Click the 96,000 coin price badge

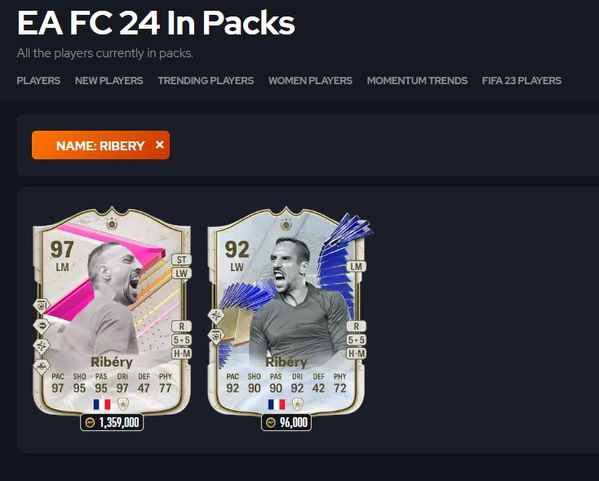click(x=287, y=423)
